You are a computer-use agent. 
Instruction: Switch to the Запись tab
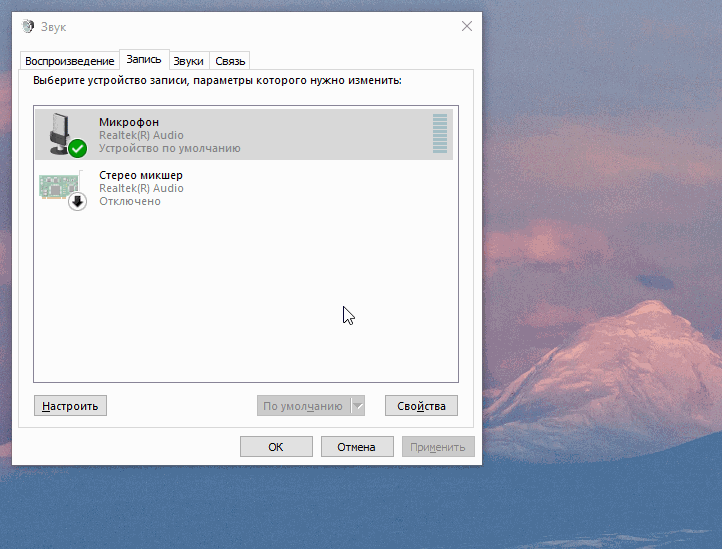144,59
